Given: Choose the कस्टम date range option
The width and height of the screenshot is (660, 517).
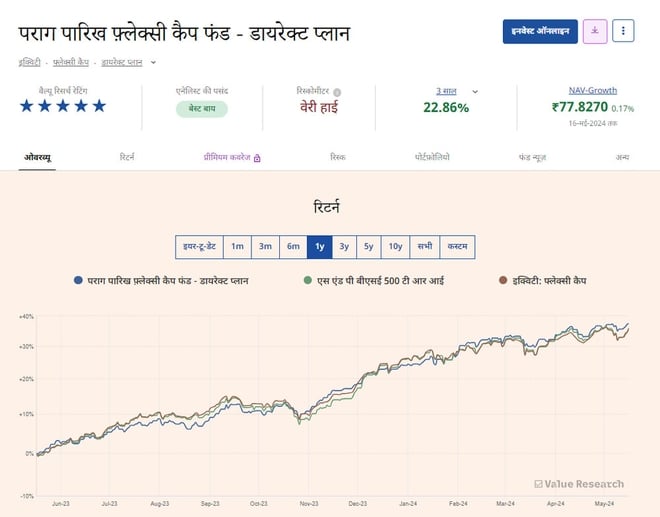Looking at the screenshot, I should pos(457,246).
